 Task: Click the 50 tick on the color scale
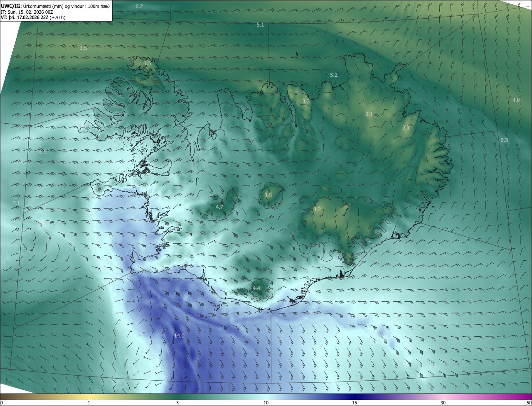pos(529,403)
